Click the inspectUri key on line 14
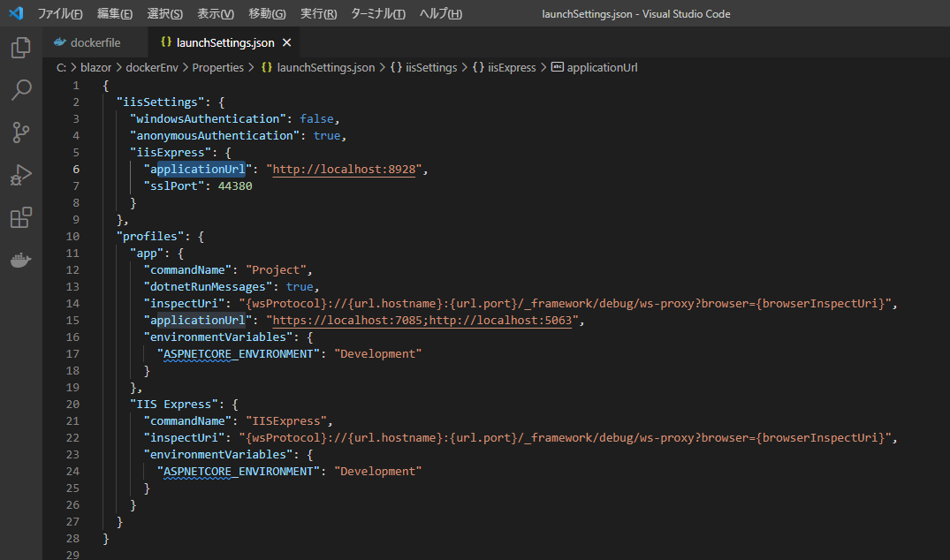 (x=184, y=303)
